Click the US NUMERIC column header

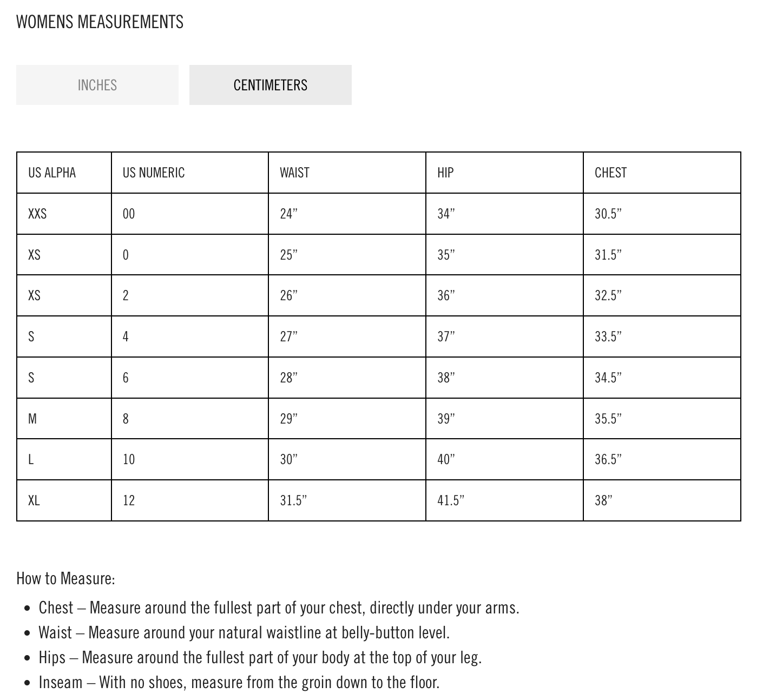click(154, 173)
